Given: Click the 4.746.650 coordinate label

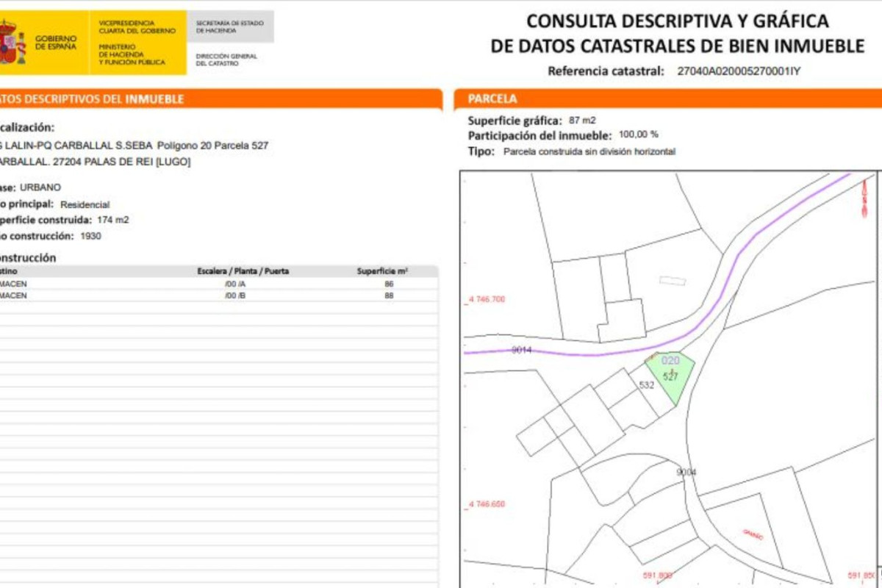Looking at the screenshot, I should point(487,504).
